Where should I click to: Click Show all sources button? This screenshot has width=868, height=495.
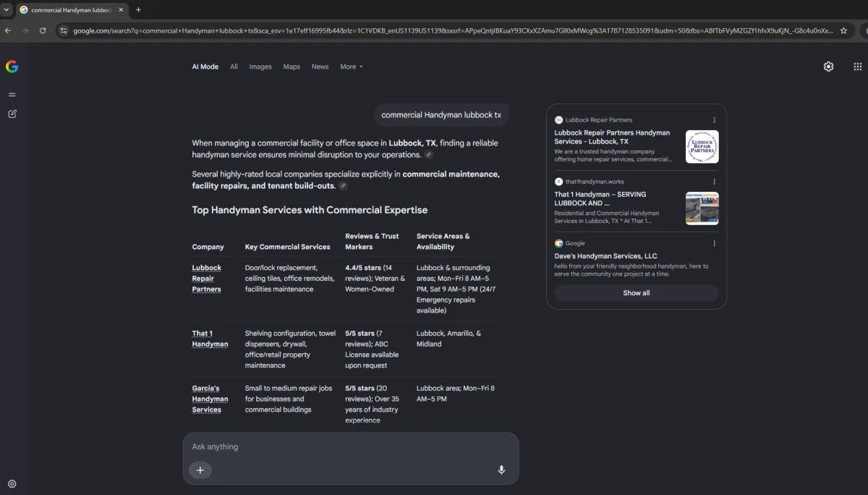[637, 293]
